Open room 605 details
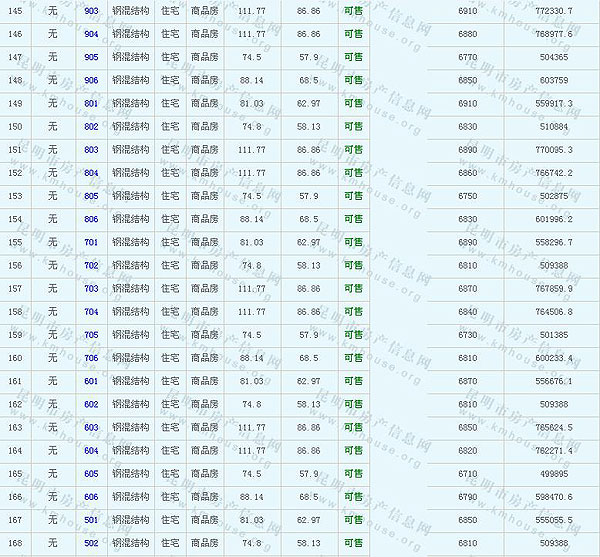This screenshot has width=600, height=557. pos(91,474)
